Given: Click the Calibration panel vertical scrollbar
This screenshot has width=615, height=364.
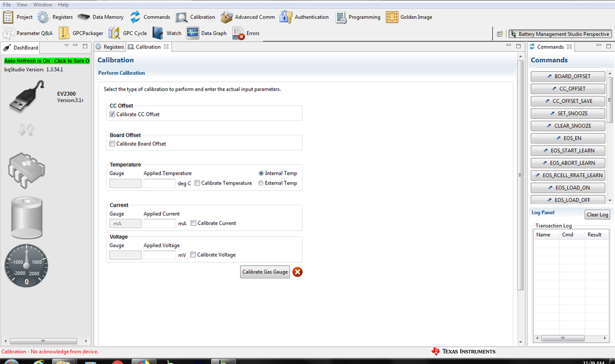Looking at the screenshot, I should (520, 175).
